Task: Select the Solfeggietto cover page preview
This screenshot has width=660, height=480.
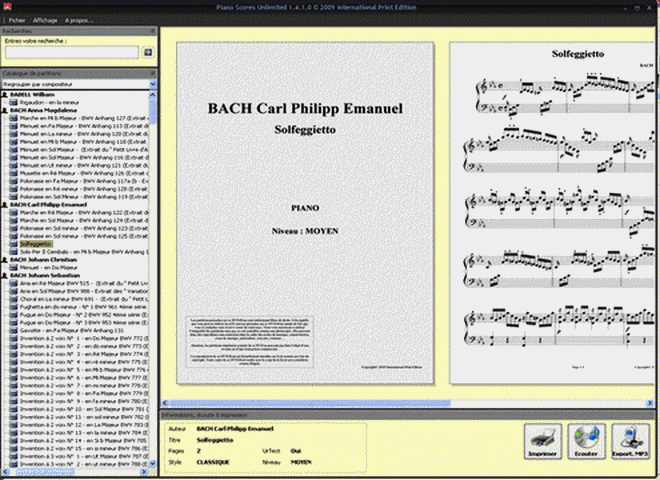Action: pyautogui.click(x=305, y=213)
